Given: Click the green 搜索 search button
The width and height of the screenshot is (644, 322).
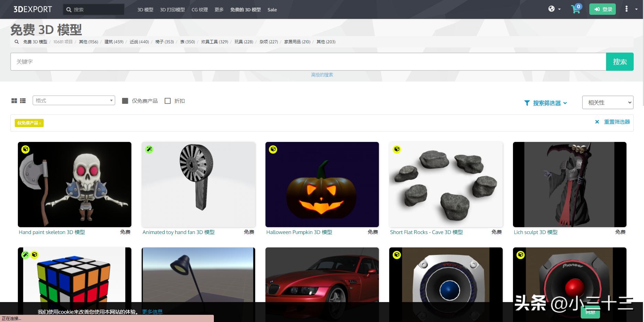Looking at the screenshot, I should click(x=620, y=62).
